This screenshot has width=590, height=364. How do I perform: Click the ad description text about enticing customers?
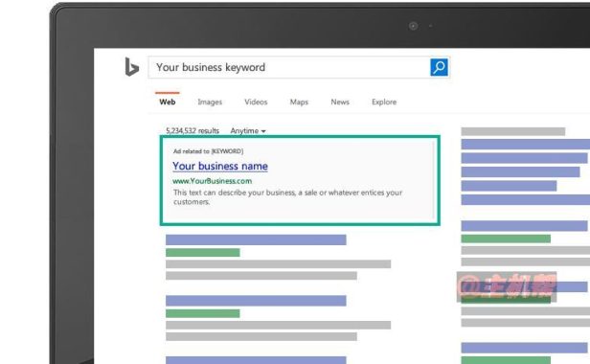288,197
